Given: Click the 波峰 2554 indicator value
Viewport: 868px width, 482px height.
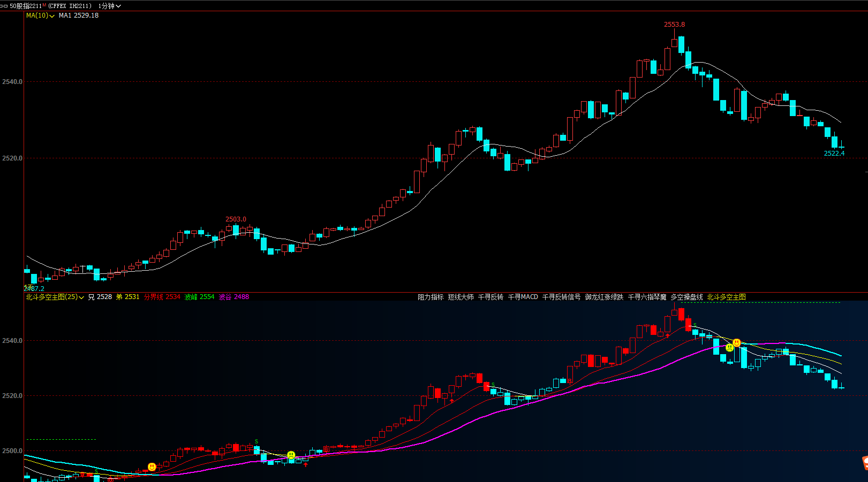Looking at the screenshot, I should (x=199, y=297).
